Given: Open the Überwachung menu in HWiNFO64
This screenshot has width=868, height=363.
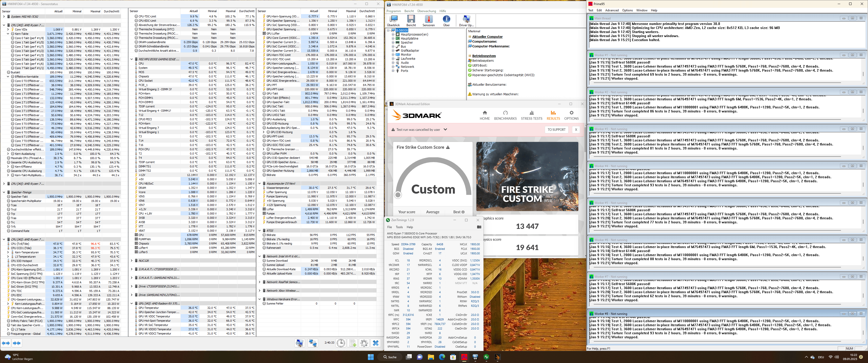Looking at the screenshot, I should point(426,11).
